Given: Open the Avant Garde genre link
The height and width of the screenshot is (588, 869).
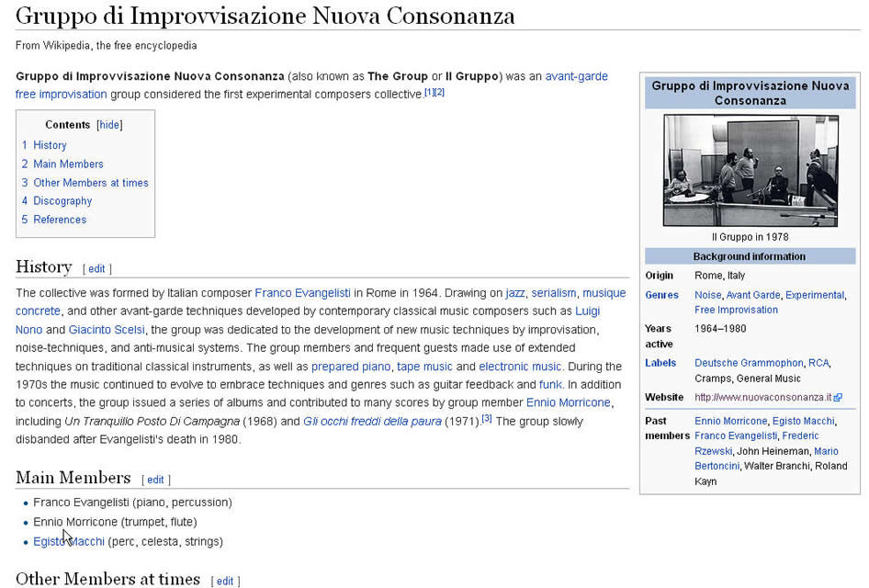Looking at the screenshot, I should pyautogui.click(x=753, y=295).
